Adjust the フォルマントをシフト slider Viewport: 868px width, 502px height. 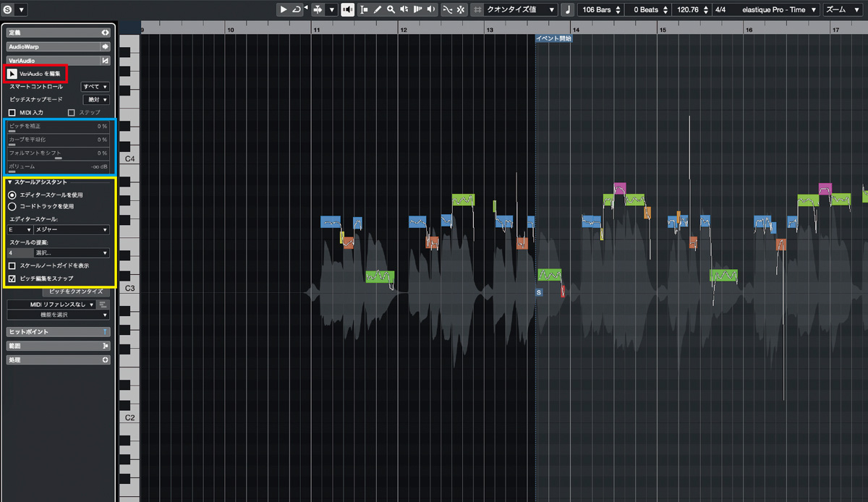pos(58,154)
